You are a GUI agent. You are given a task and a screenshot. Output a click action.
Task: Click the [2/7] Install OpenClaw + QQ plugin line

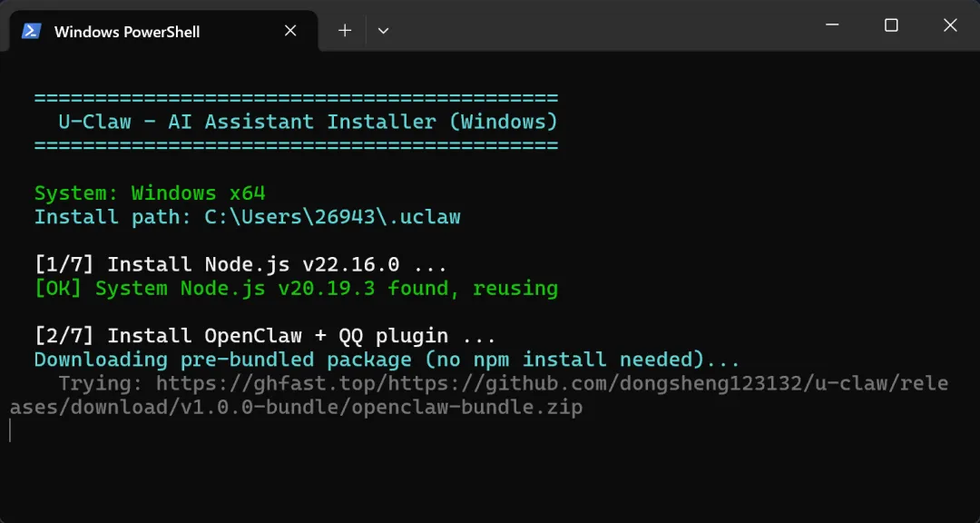[265, 336]
